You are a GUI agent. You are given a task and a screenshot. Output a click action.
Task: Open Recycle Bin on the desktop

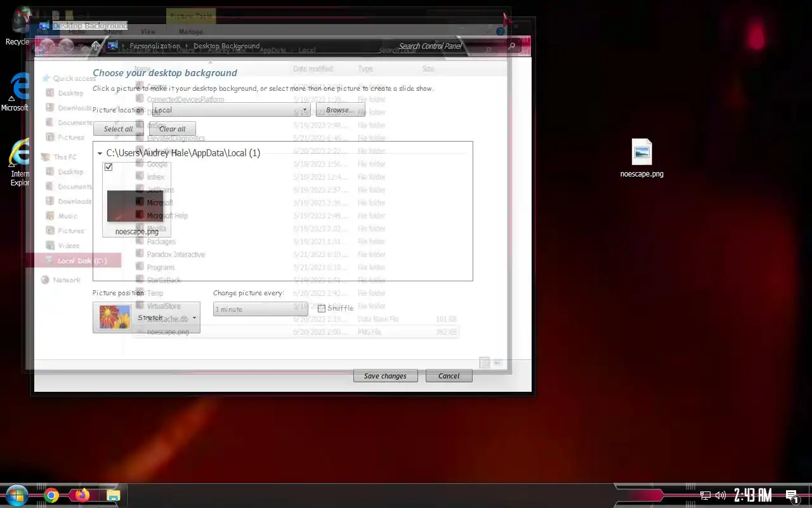(18, 27)
